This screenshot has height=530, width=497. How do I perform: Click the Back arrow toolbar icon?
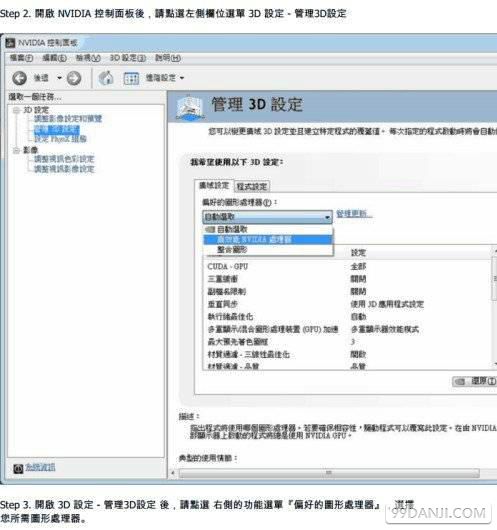tap(20, 78)
